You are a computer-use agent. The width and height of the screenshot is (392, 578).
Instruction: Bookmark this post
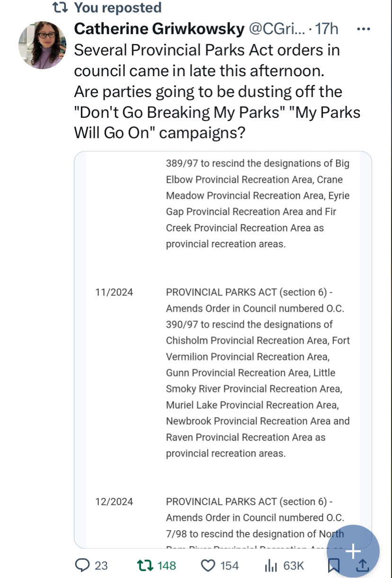click(333, 565)
